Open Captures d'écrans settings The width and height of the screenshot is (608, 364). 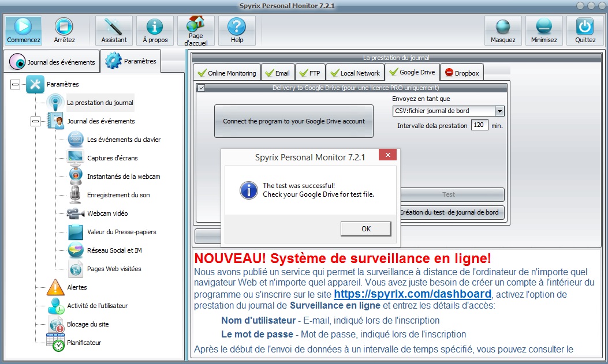click(x=113, y=158)
